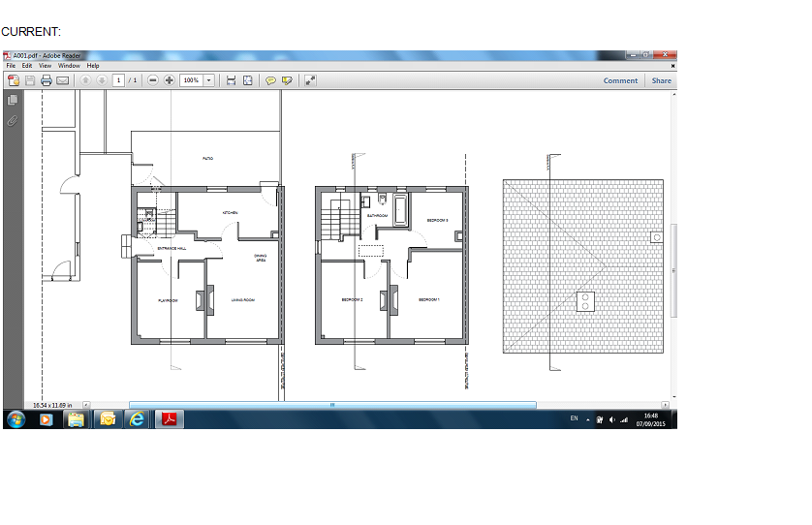Screen dimensions: 812x525
Task: Click the page number input field
Action: (118, 80)
